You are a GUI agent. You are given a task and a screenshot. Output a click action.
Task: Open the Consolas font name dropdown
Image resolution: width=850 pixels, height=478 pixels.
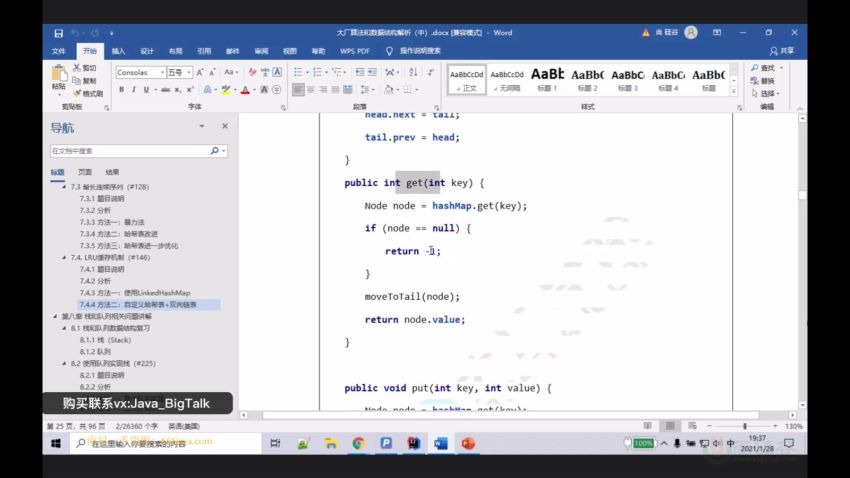coord(162,72)
